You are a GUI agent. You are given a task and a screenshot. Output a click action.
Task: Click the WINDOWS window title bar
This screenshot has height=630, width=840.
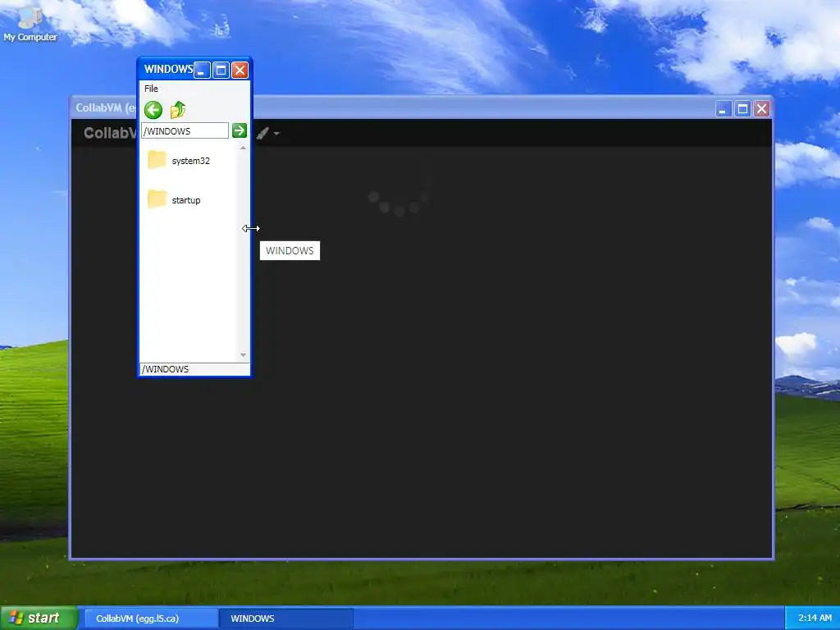click(x=167, y=69)
